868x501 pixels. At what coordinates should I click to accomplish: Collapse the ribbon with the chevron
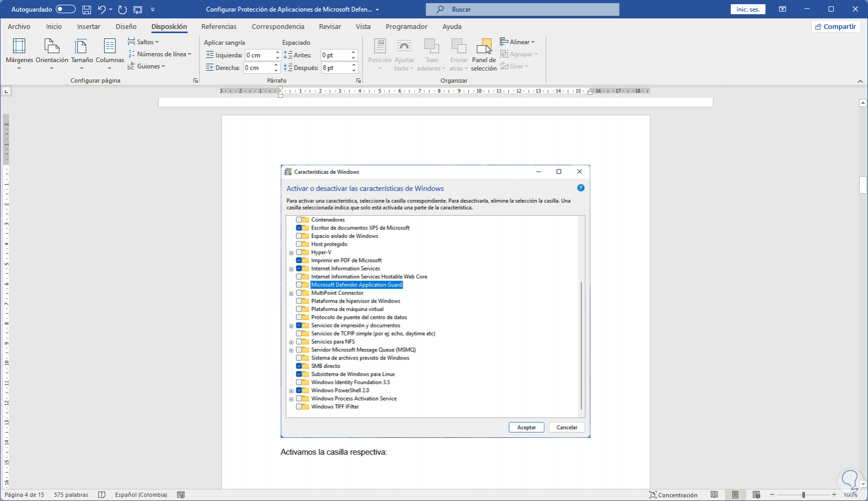click(x=861, y=81)
